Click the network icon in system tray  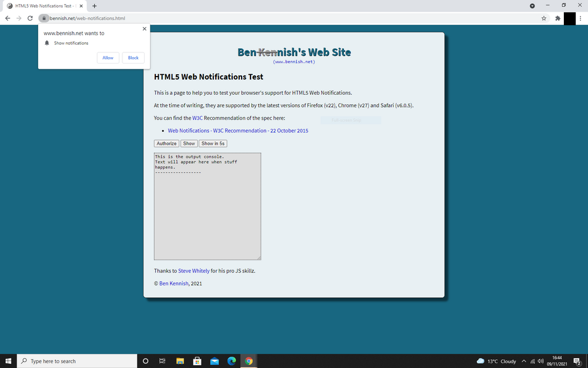[x=533, y=362]
